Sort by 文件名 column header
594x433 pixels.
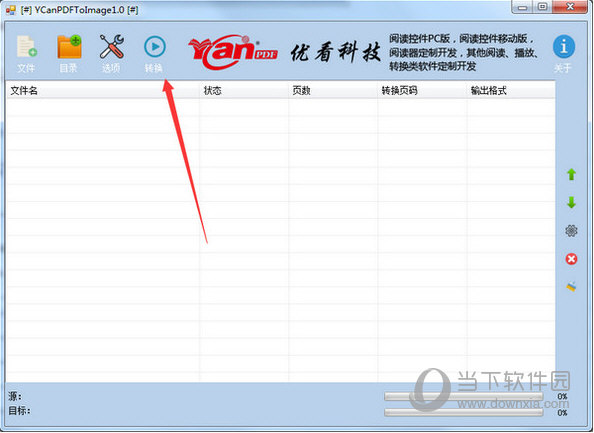103,91
